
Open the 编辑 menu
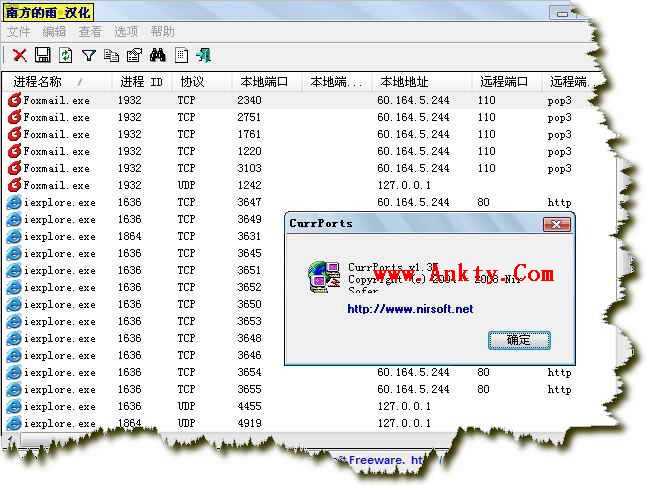[54, 31]
